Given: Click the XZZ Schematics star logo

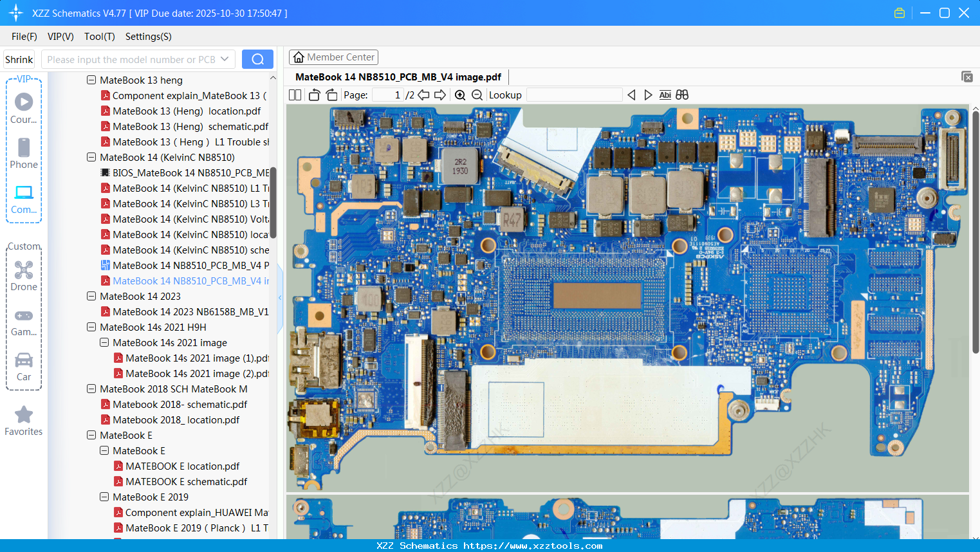Looking at the screenshot, I should [15, 13].
